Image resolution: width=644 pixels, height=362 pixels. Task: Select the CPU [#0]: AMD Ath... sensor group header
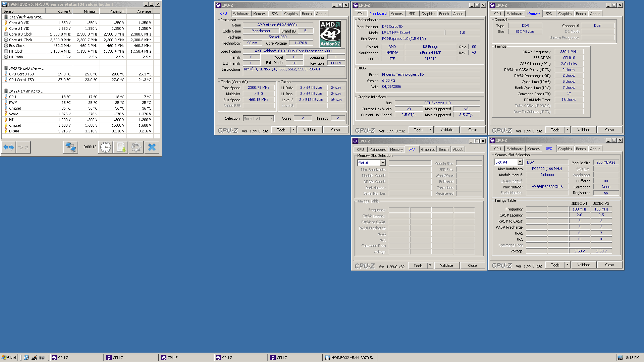(82, 17)
